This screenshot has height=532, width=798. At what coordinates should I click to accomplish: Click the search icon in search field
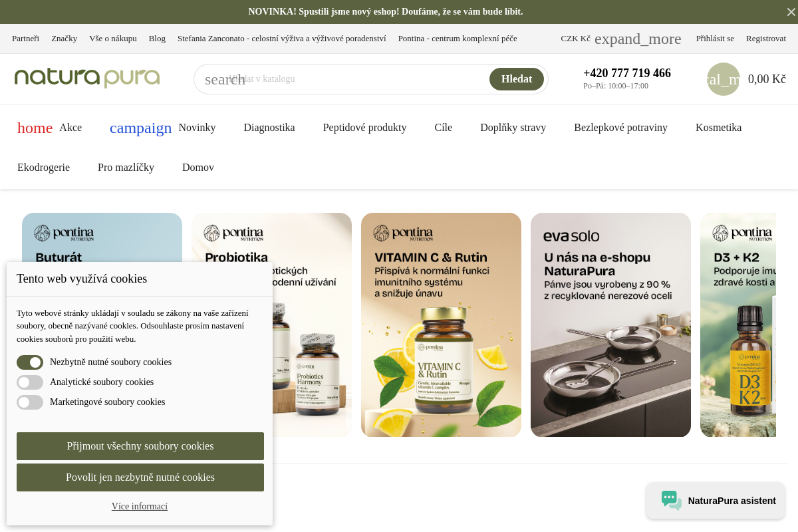coord(225,79)
